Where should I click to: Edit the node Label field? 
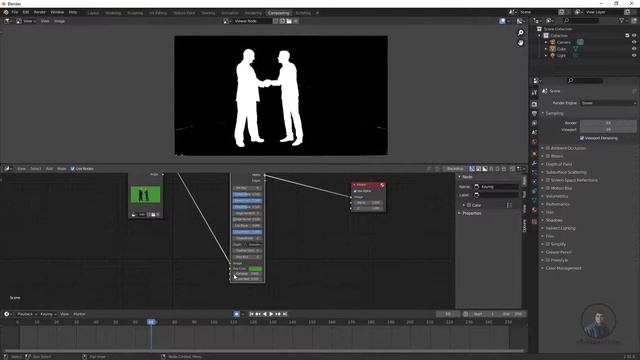click(x=496, y=195)
